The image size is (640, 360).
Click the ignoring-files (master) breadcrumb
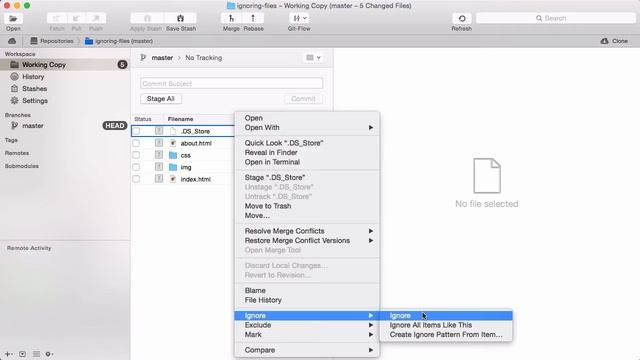[x=119, y=41]
